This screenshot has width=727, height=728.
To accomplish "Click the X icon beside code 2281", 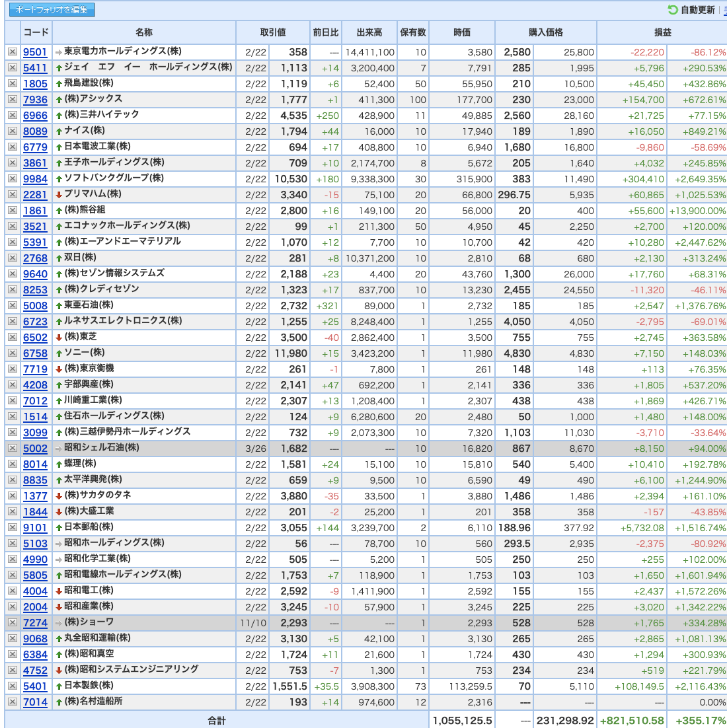I will pos(13,194).
